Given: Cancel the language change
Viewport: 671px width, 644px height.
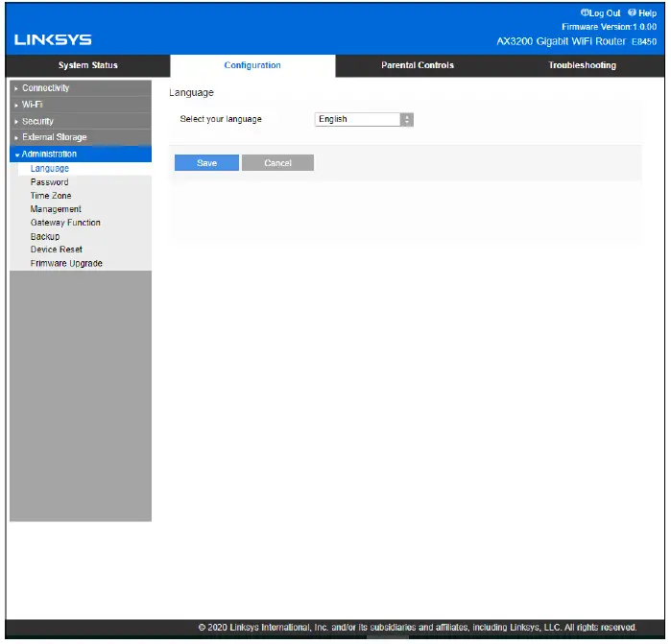Looking at the screenshot, I should pos(277,163).
